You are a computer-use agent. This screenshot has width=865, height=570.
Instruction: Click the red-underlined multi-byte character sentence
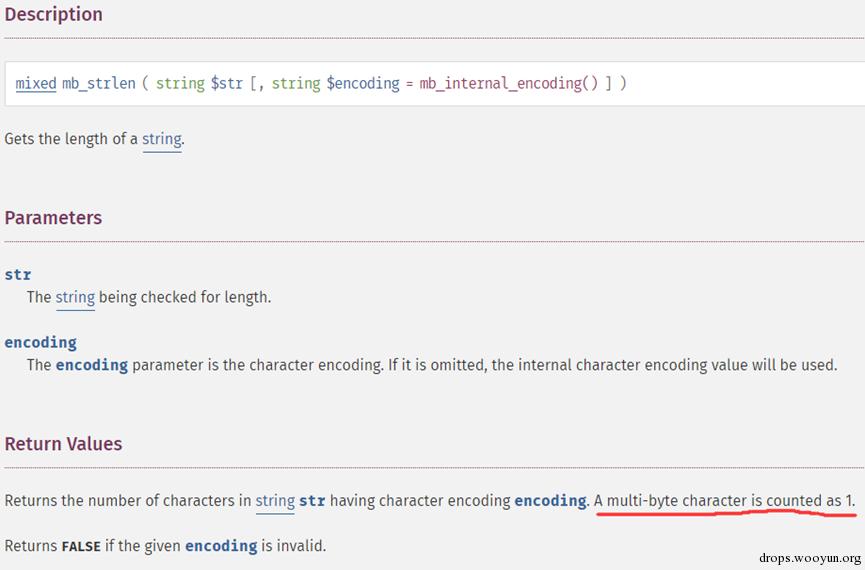pos(724,500)
